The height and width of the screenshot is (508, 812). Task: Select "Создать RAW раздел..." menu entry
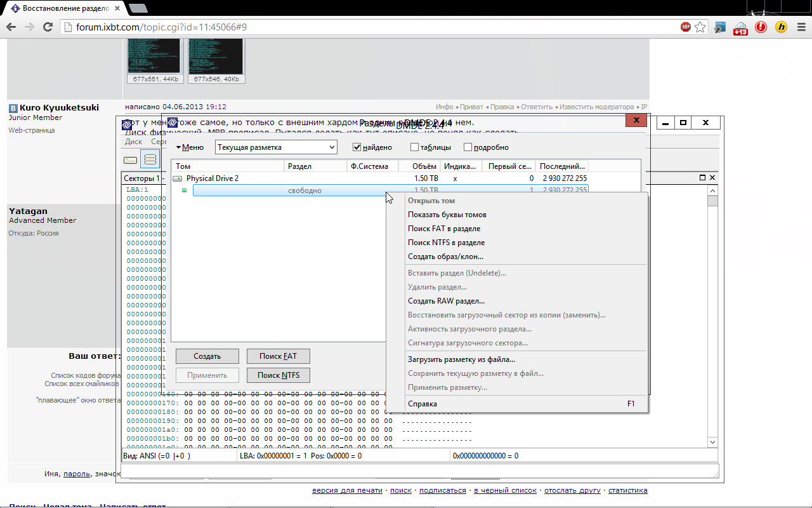[x=446, y=301]
